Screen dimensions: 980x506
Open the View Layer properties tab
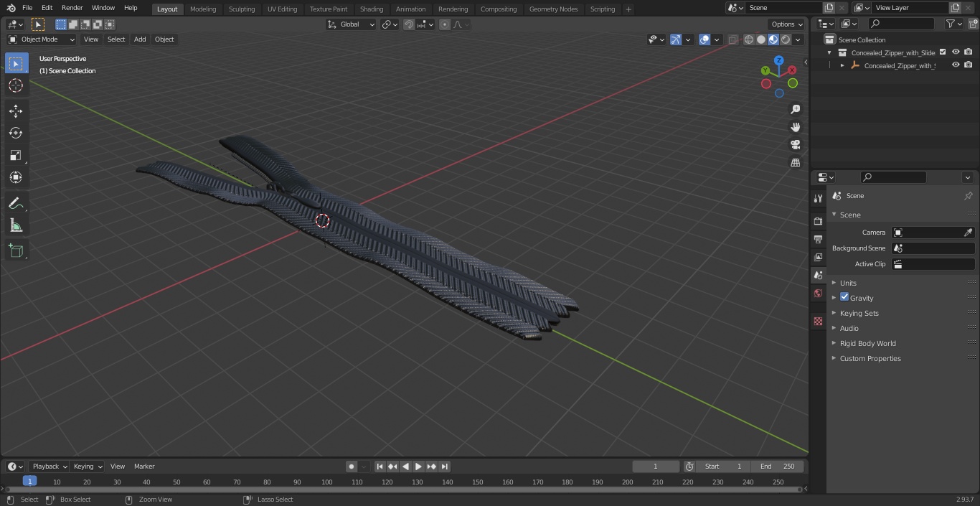click(818, 257)
